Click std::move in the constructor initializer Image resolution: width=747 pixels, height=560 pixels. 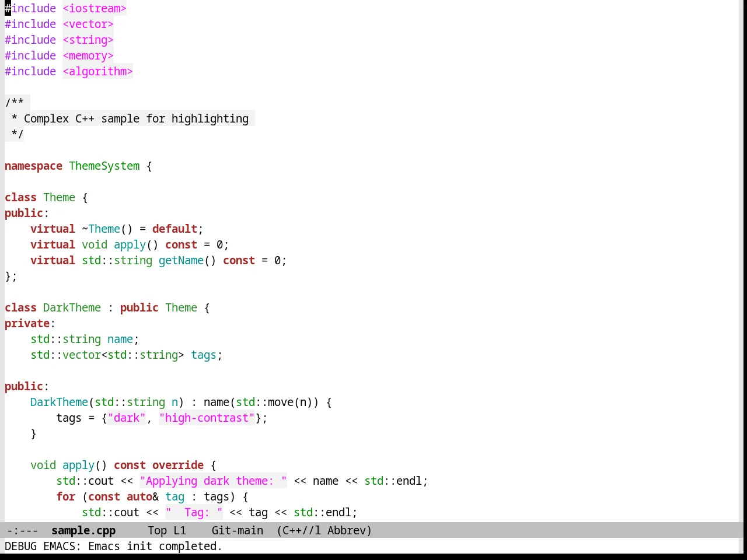(264, 402)
